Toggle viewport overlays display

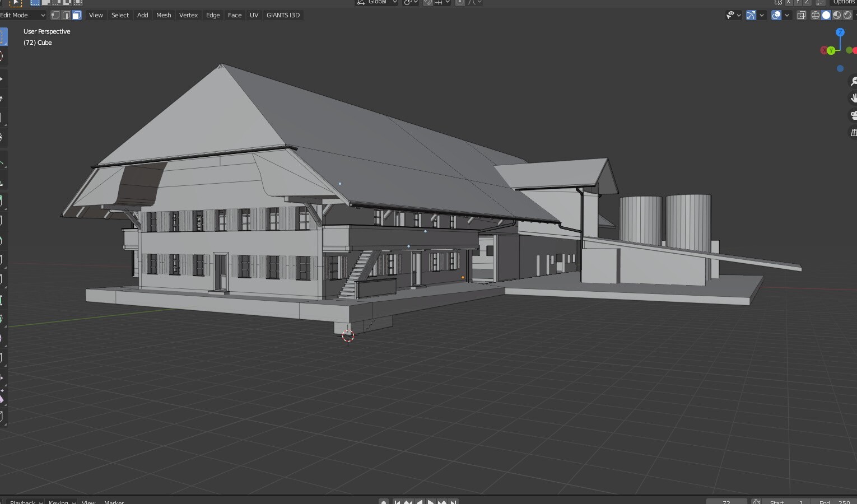click(776, 15)
